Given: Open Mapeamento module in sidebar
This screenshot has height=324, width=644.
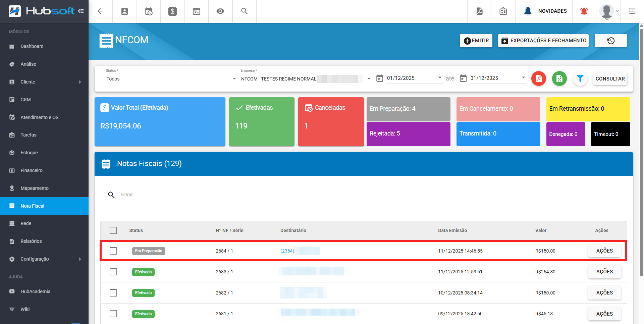Looking at the screenshot, I should click(44, 188).
